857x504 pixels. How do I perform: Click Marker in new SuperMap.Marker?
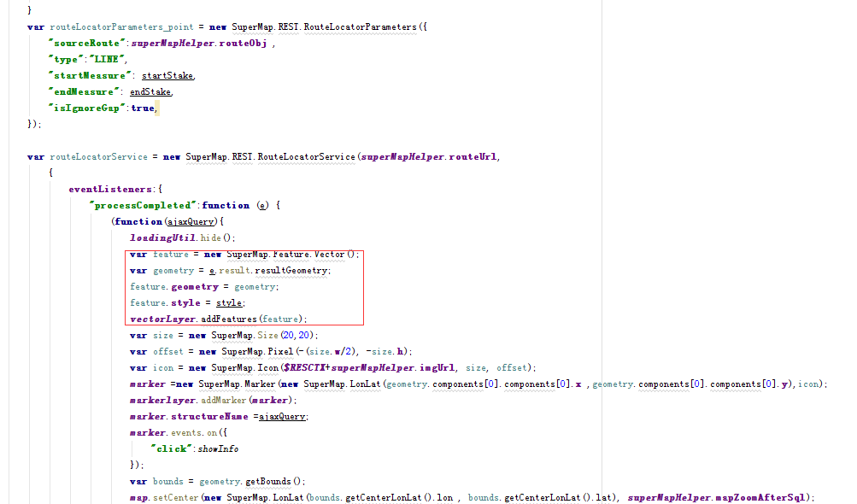coord(260,384)
